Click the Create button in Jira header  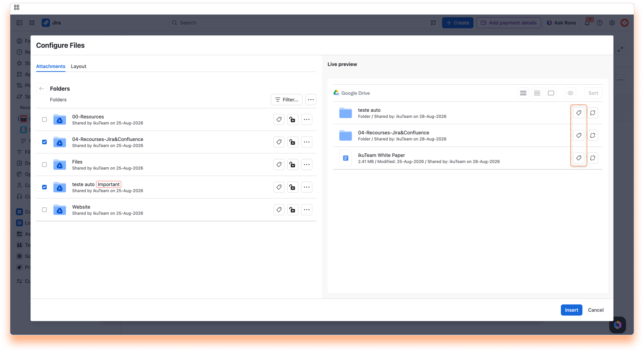[x=458, y=23]
